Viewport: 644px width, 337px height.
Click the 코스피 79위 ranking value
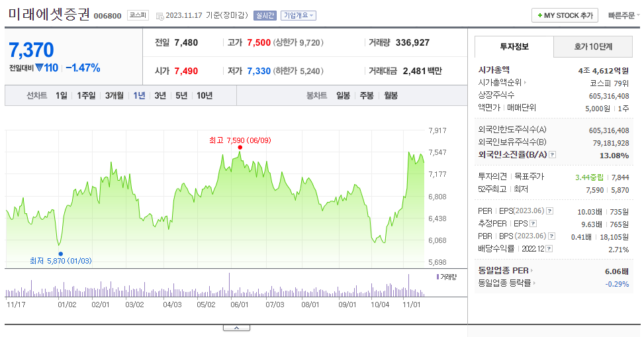(x=609, y=83)
